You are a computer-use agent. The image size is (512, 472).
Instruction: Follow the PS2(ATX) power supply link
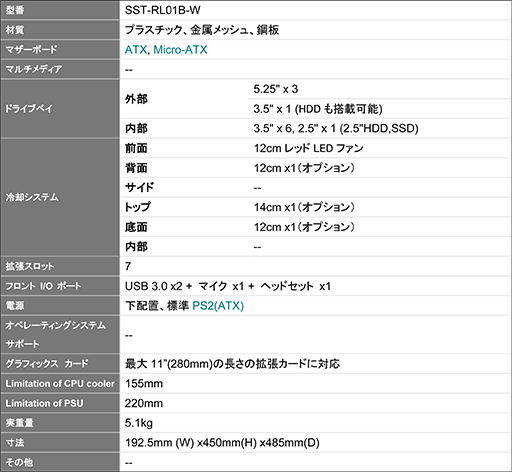[218, 306]
